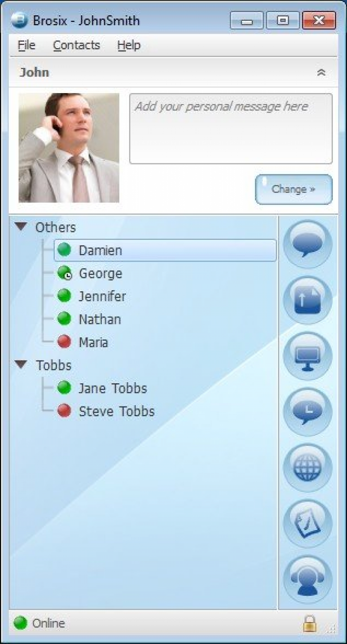347x644 pixels.
Task: Start a text chat with the speech bubble icon
Action: coord(308,244)
